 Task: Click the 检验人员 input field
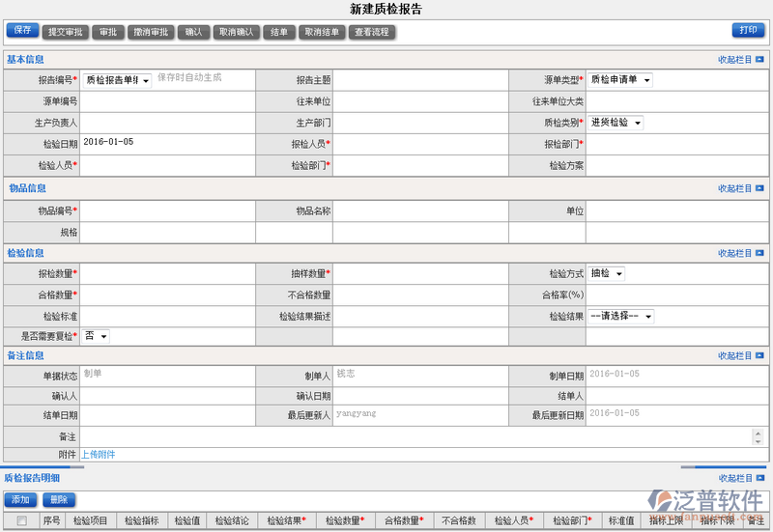click(167, 165)
